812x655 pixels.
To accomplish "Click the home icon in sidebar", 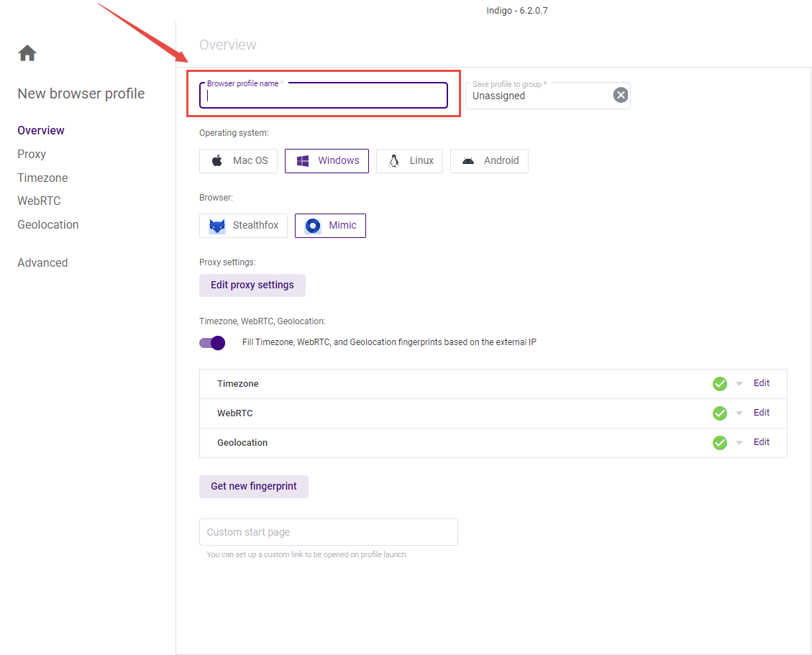I will tap(27, 53).
